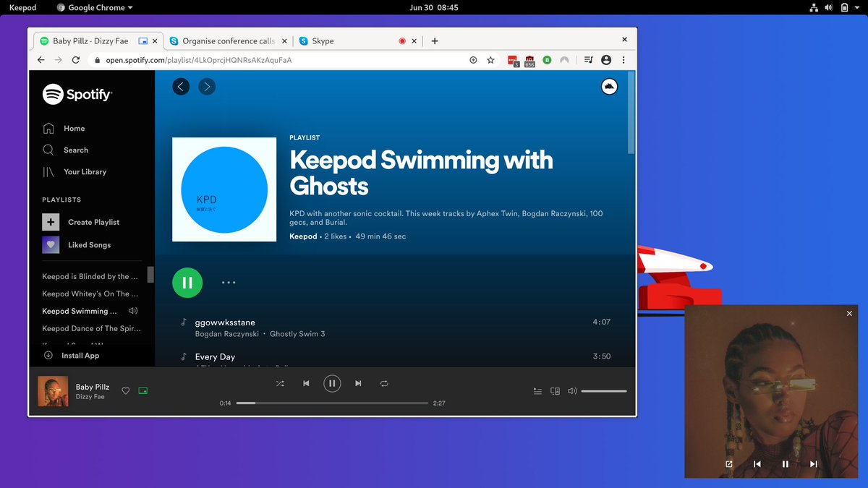The width and height of the screenshot is (868, 488).
Task: Reload the page in Chrome
Action: [76, 60]
